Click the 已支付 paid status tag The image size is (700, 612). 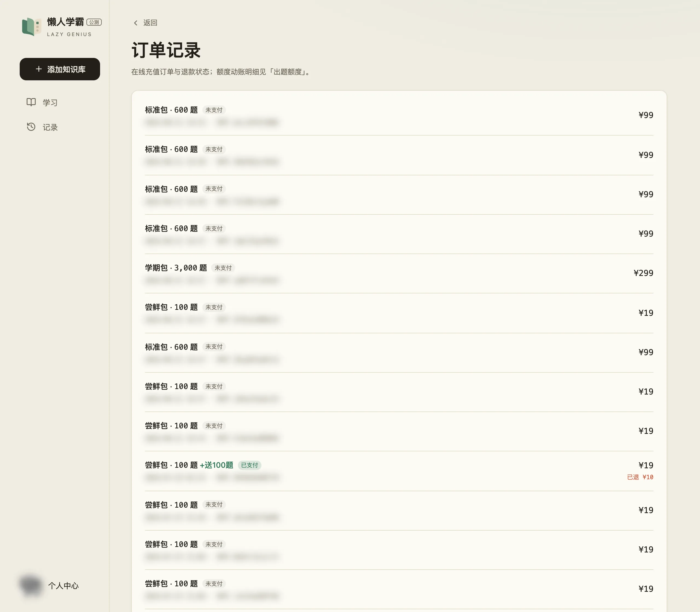[x=249, y=465]
